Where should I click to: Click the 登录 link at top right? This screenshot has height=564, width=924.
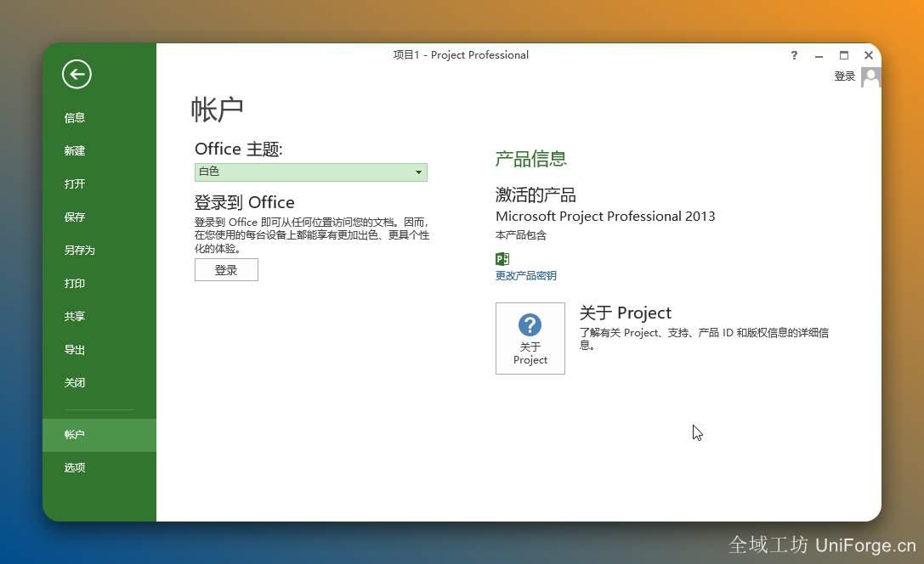click(x=844, y=76)
